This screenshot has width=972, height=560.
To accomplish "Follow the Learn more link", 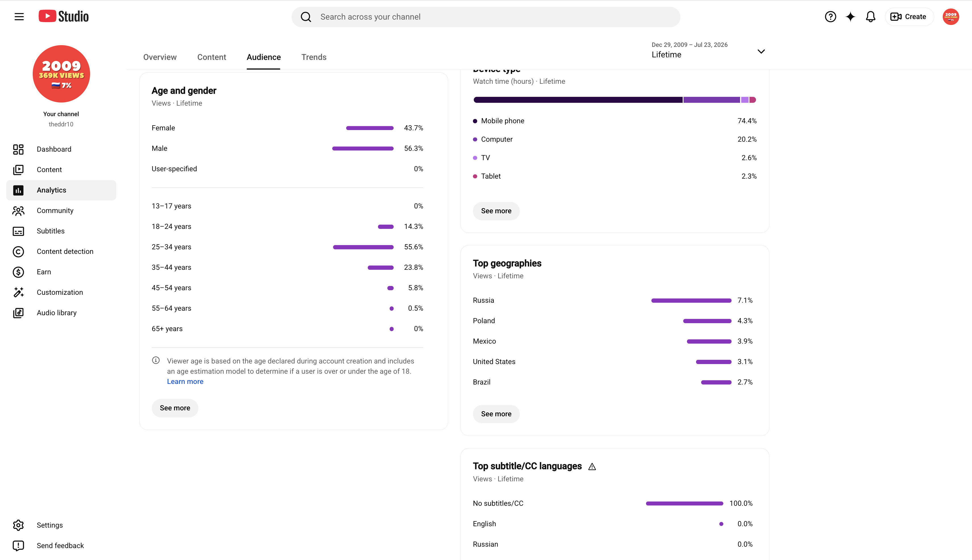I will tap(185, 382).
